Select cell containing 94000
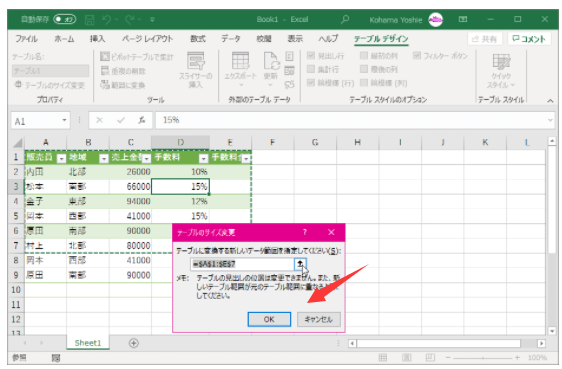The height and width of the screenshot is (369, 562). pos(130,201)
